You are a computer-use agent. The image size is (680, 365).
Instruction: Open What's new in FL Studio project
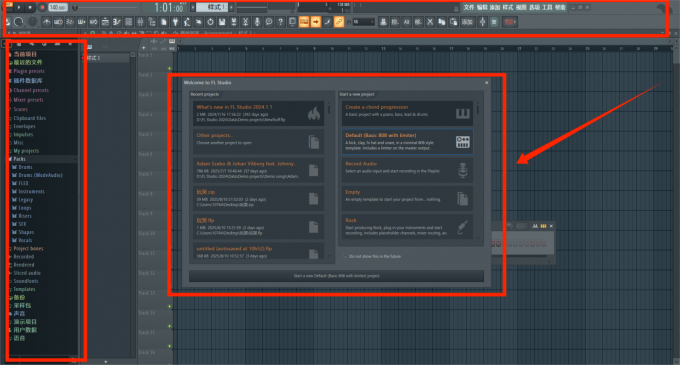point(258,113)
